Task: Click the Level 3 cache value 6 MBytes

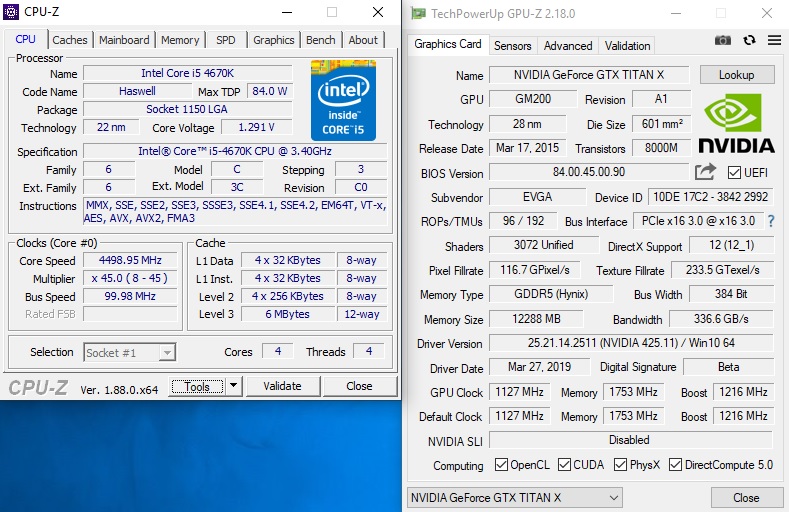Action: [287, 314]
